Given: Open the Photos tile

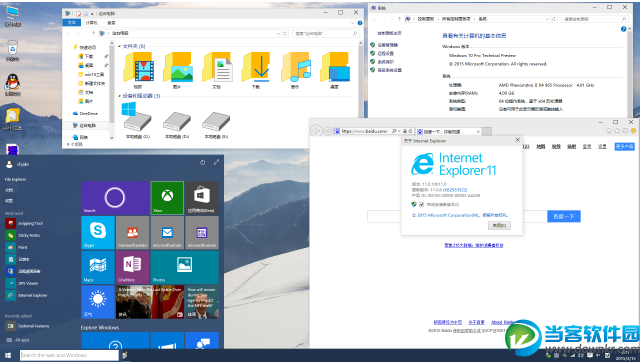Looking at the screenshot, I should 184,267.
